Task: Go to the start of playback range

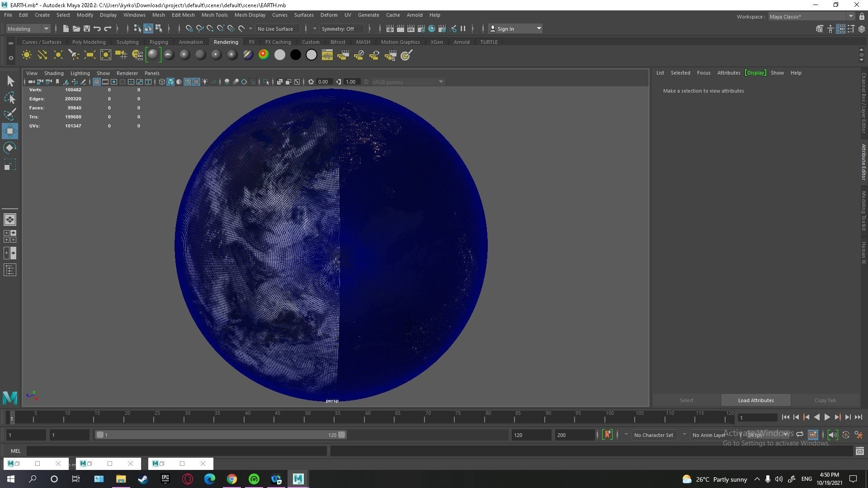Action: coord(785,418)
